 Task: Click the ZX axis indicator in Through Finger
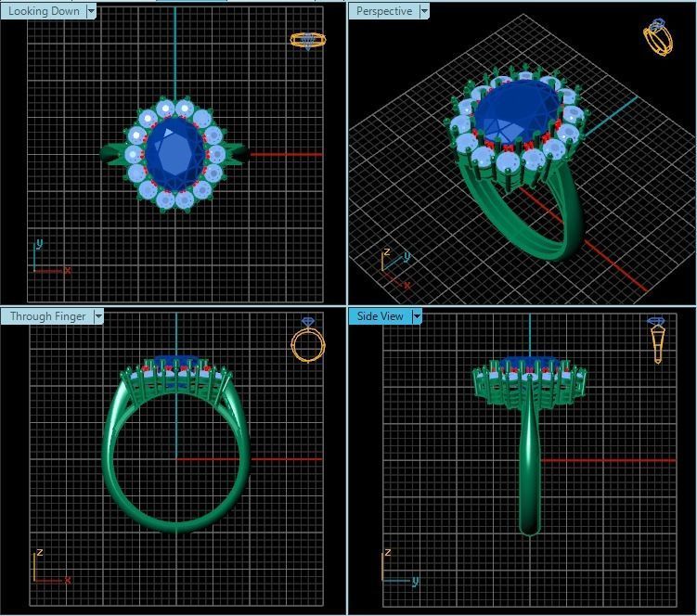coord(52,567)
